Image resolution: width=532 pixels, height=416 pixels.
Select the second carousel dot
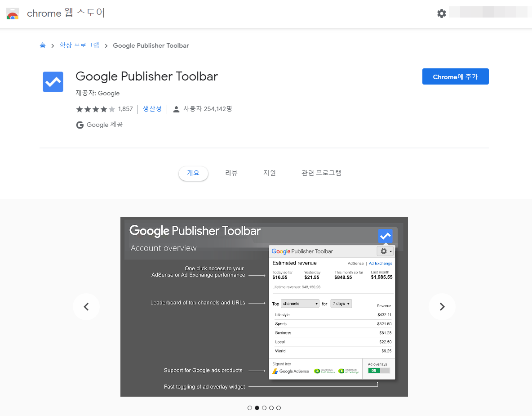click(x=257, y=408)
